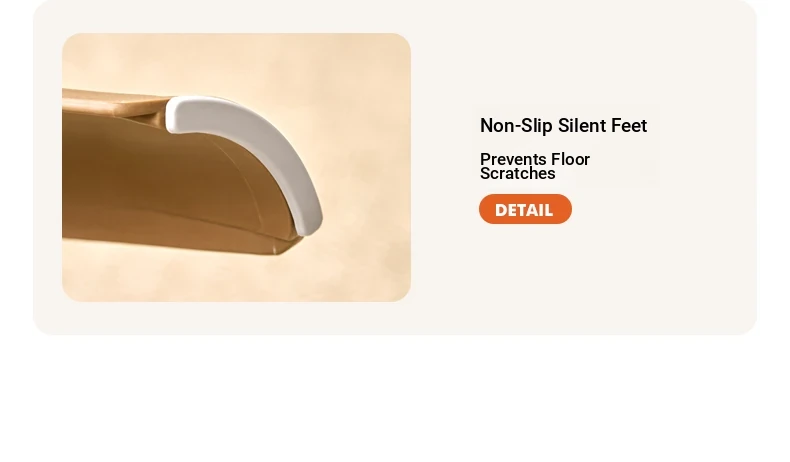Click the letter D in DETAIL button
790x462 pixels.
click(501, 210)
